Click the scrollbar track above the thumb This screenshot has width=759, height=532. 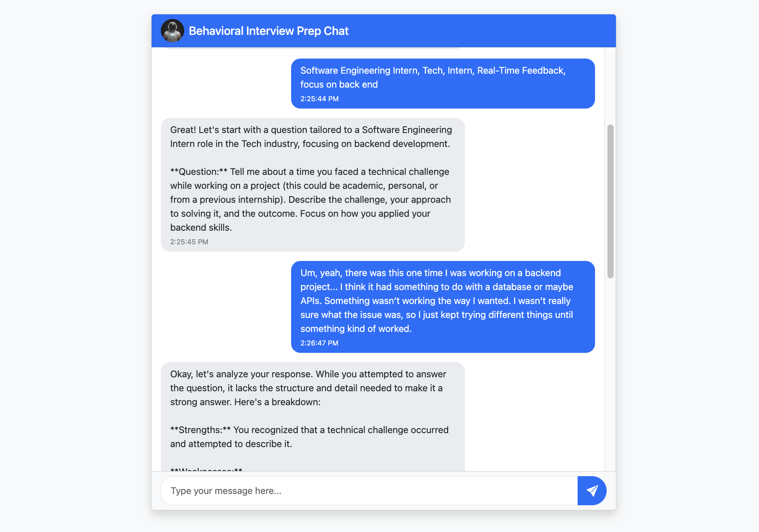tap(610, 85)
